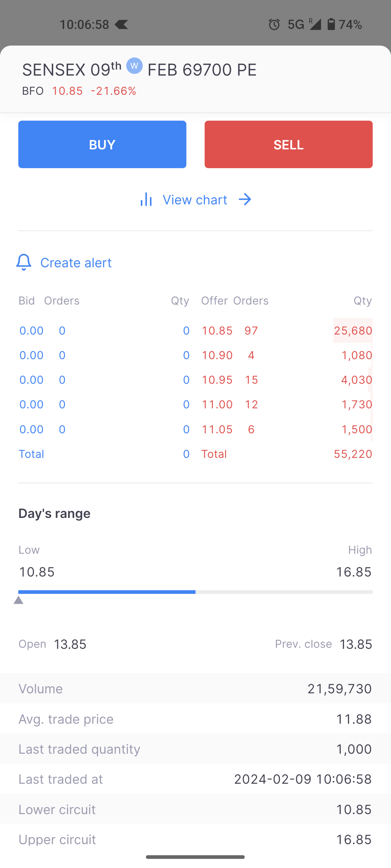
Task: Tap the send arrow icon beside clock
Action: click(121, 24)
